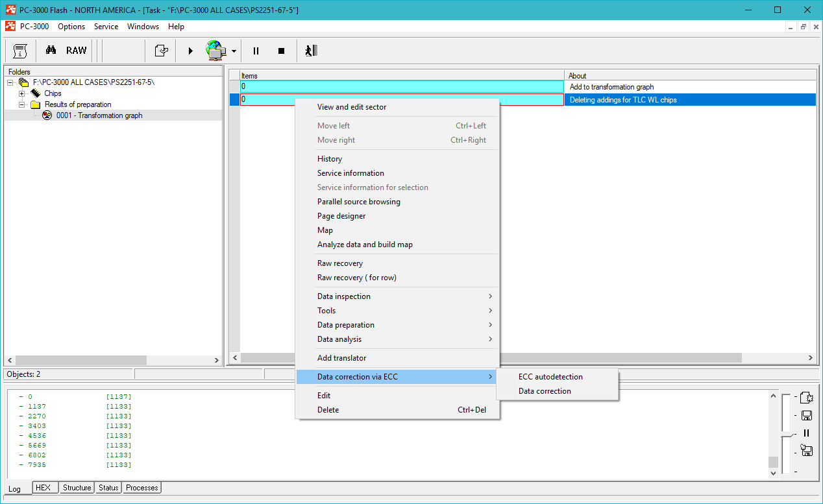Click the document with checkmark toolbar icon
Image resolution: width=823 pixels, height=504 pixels.
pos(161,51)
